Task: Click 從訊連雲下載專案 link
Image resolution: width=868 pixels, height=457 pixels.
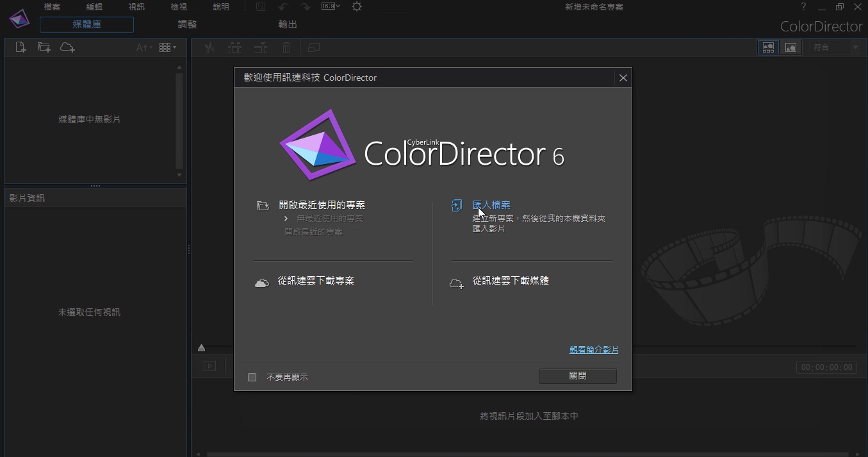Action: [x=316, y=281]
